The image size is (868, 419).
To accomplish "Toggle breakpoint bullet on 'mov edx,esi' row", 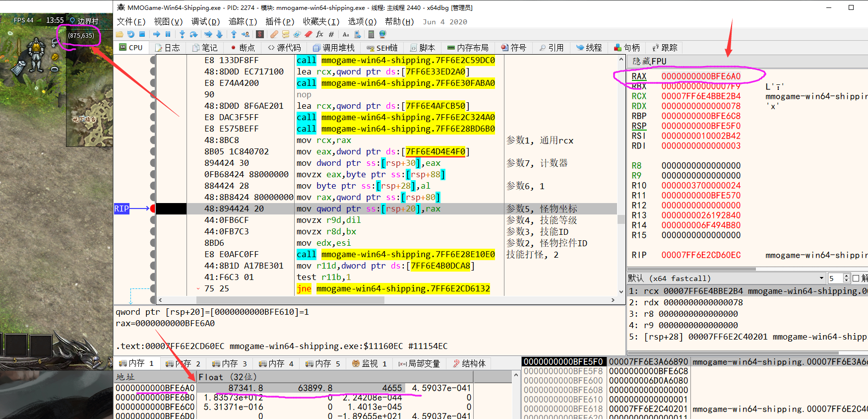I will pyautogui.click(x=153, y=243).
